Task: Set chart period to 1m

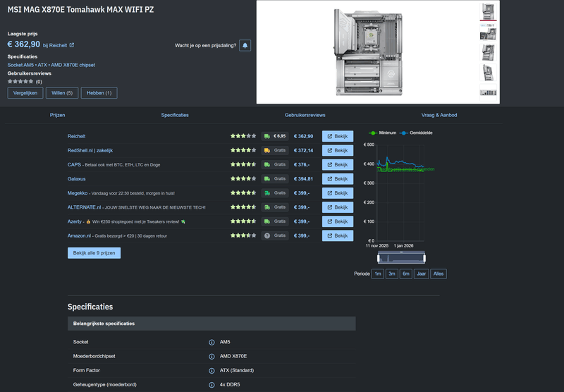Action: pos(378,274)
